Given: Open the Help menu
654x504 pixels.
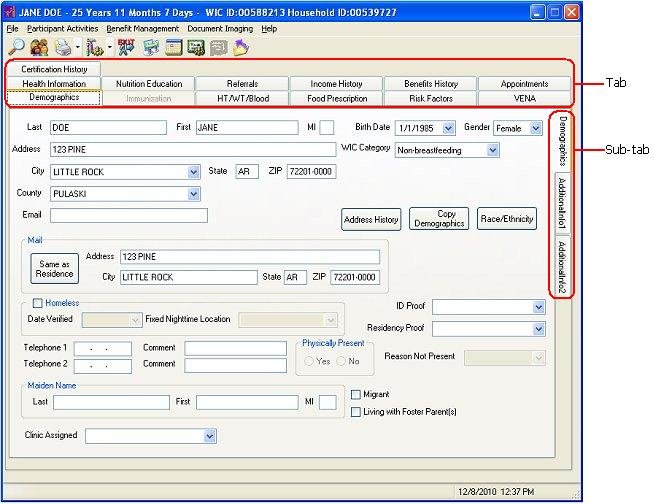Looking at the screenshot, I should point(269,29).
